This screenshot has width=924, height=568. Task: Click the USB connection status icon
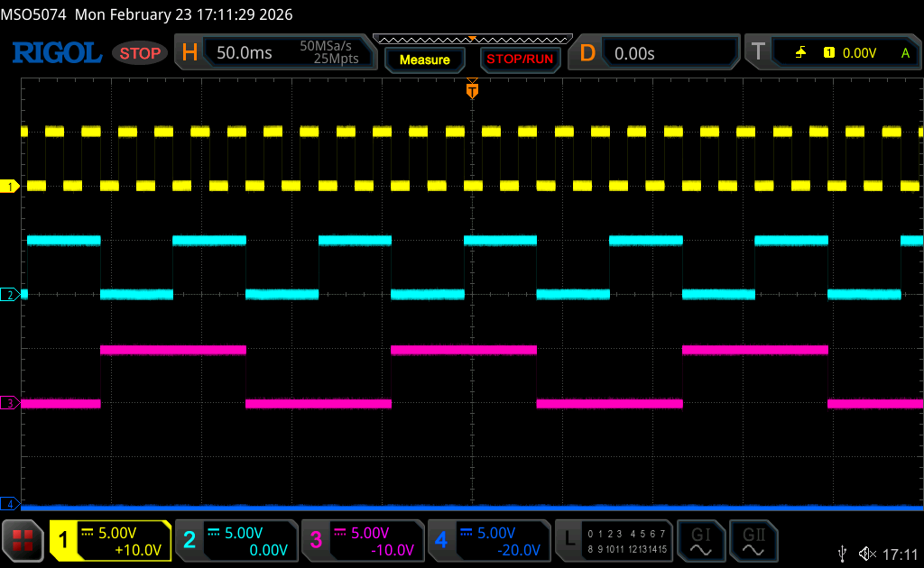(843, 553)
